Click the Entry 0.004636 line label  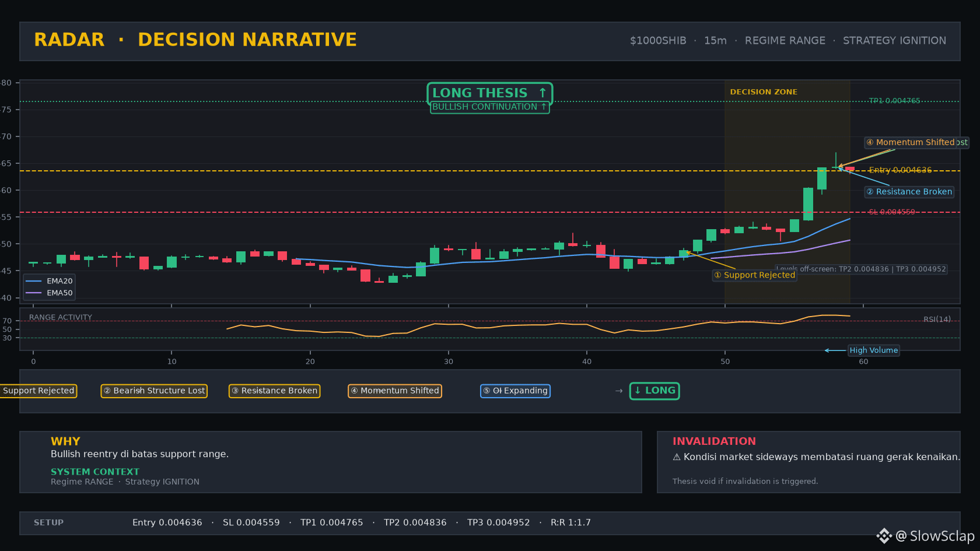coord(900,170)
